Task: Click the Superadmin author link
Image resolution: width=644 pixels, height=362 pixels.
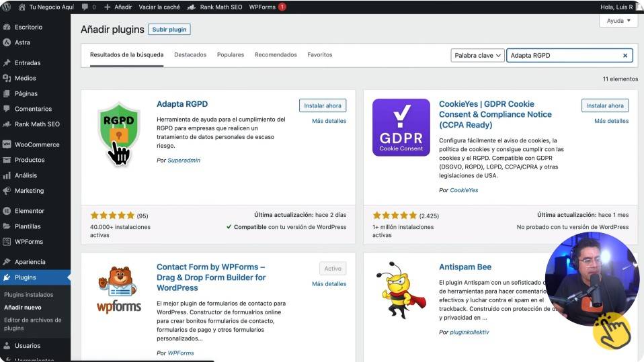Action: click(184, 161)
